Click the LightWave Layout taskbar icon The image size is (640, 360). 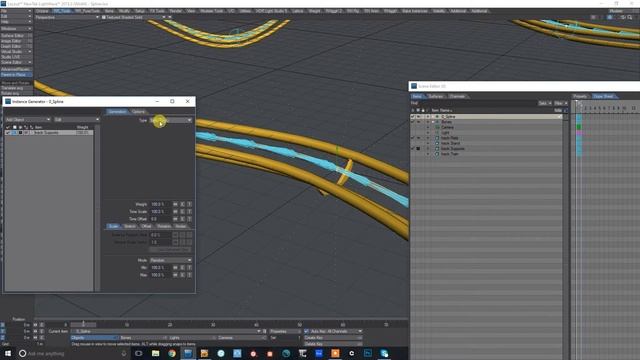click(x=188, y=353)
